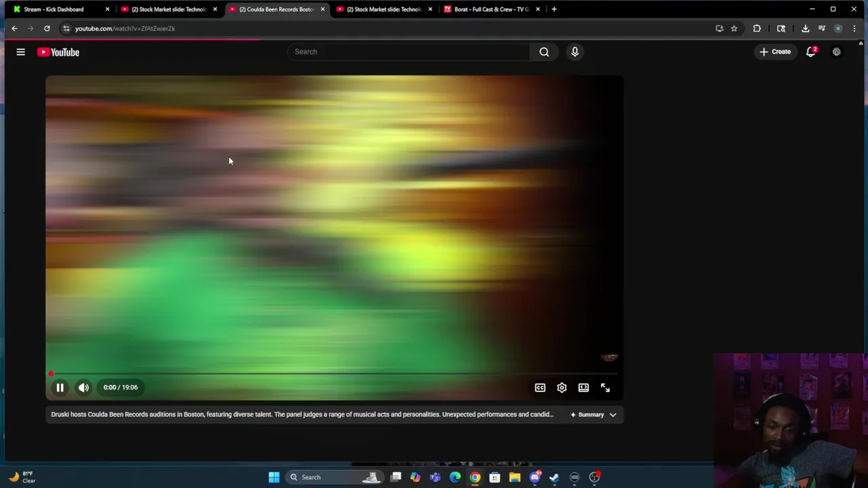868x488 pixels.
Task: Open Microsoft Edge from taskbar
Action: [455, 477]
